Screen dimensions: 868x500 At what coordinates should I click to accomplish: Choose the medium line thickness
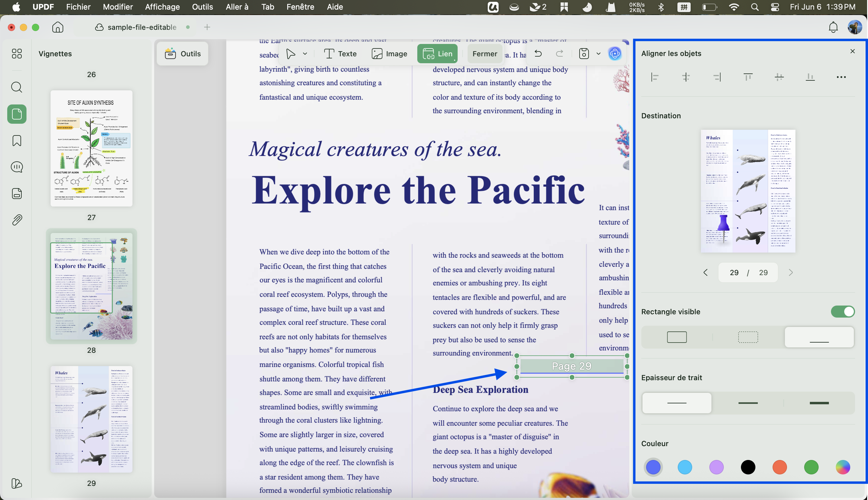coord(748,403)
